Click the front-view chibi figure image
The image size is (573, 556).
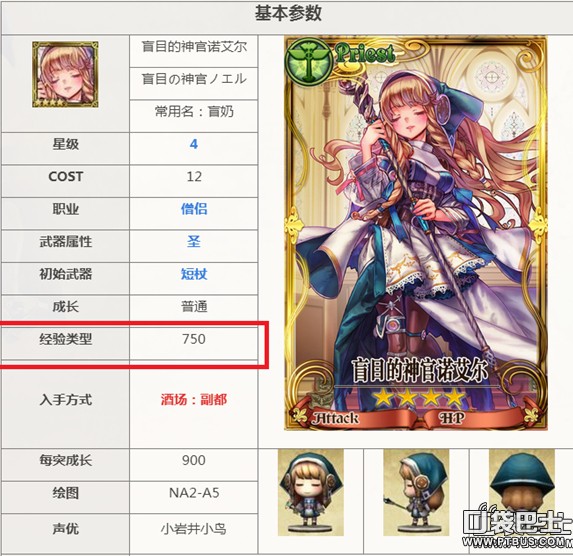(x=311, y=492)
